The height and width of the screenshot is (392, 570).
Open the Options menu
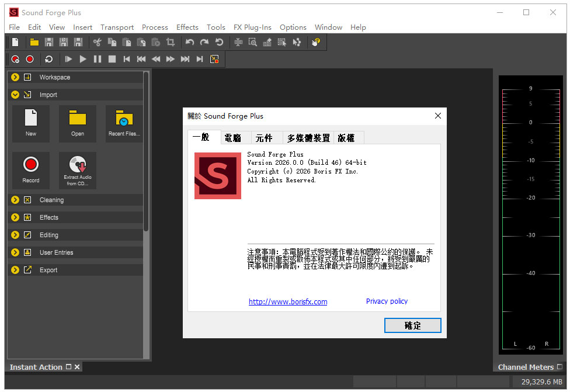293,27
